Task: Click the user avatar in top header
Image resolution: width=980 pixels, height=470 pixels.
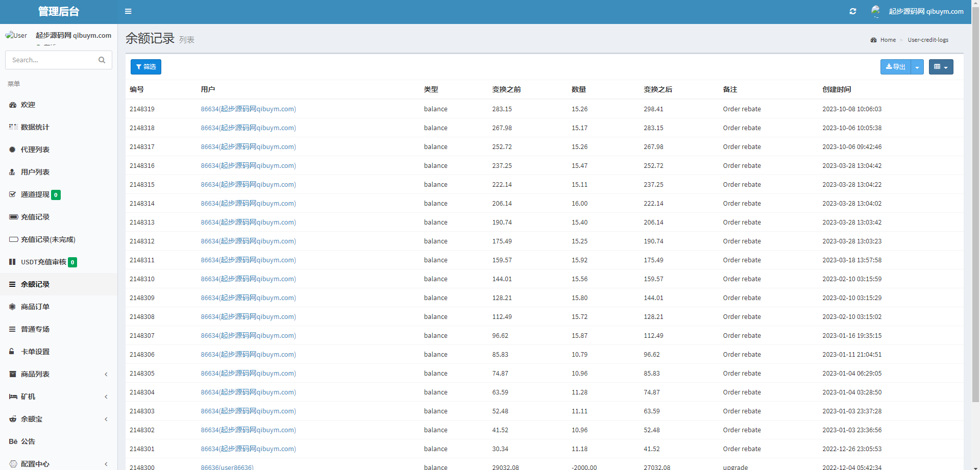Action: tap(876, 11)
